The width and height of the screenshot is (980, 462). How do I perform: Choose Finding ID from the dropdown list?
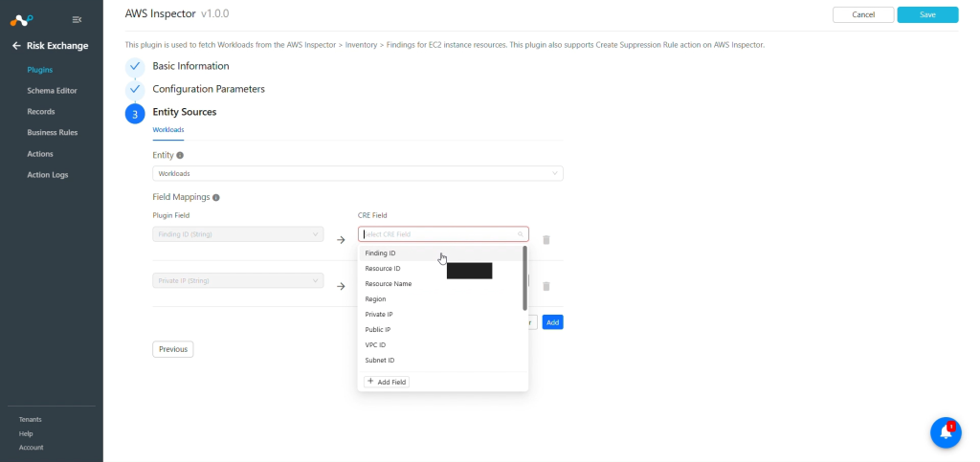[x=440, y=253]
